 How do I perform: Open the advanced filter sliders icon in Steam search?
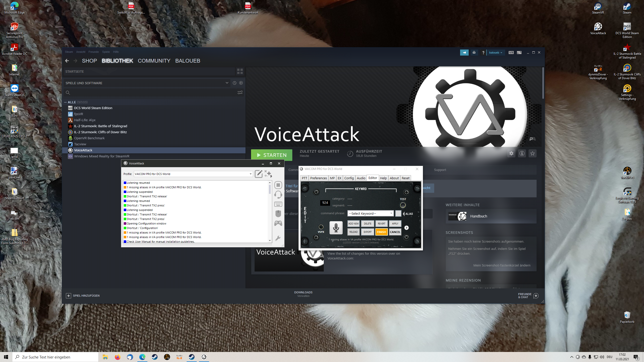240,93
